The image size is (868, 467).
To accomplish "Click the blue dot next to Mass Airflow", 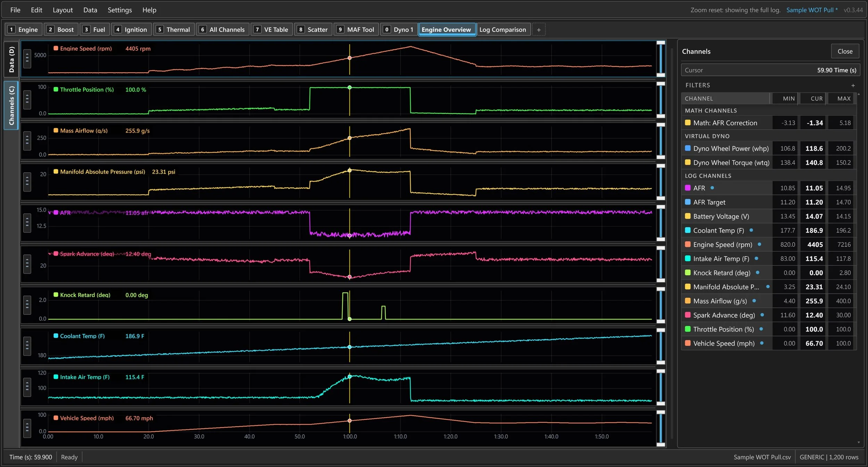I will point(754,301).
